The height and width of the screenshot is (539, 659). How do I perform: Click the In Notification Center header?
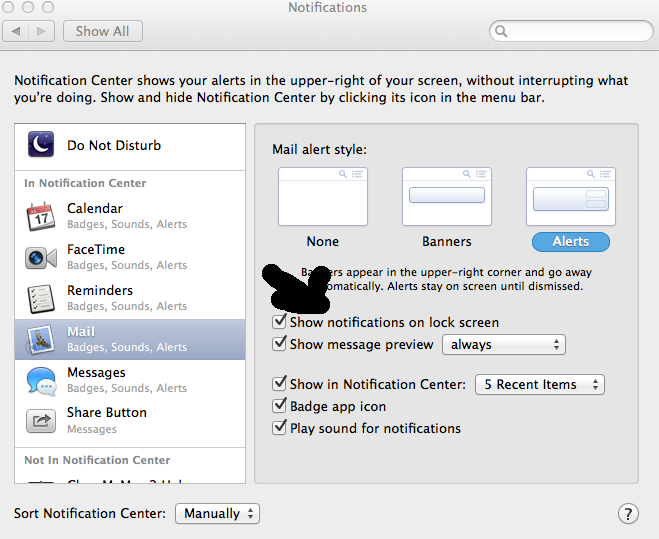click(85, 183)
